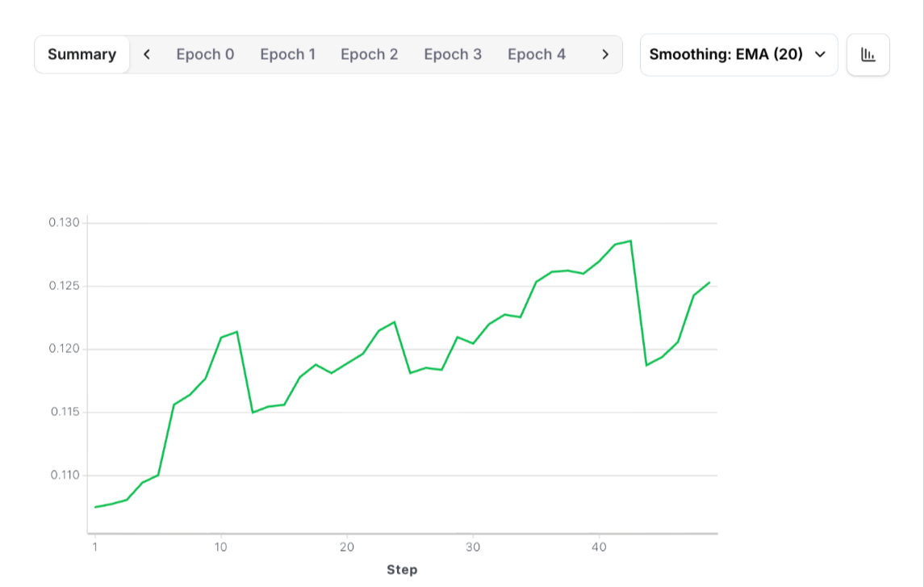Screen dimensions: 924x587
Task: Expand the epoch navigation with the right arrow
Action: tap(604, 54)
